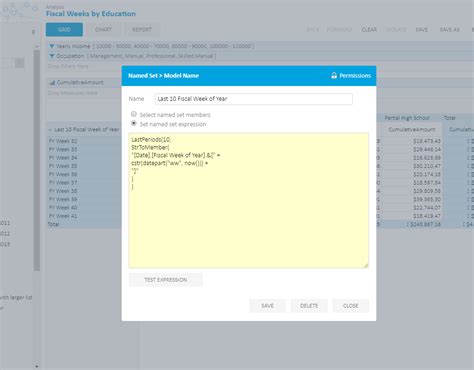Click CLEAR in the top toolbar

click(369, 30)
